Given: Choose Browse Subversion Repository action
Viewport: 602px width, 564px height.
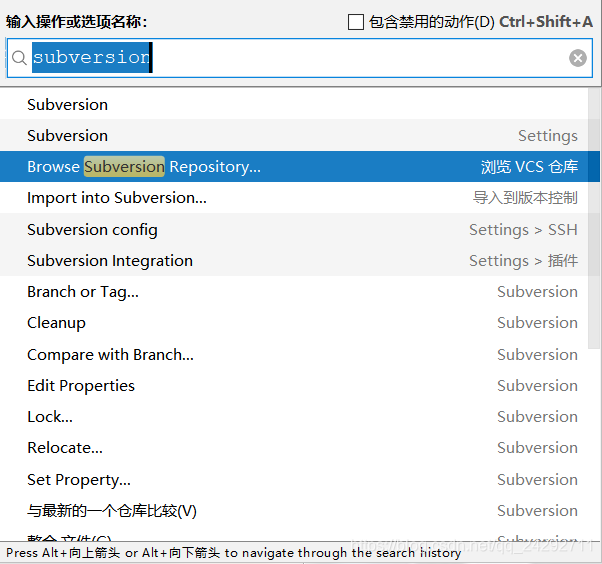Looking at the screenshot, I should pyautogui.click(x=294, y=167).
